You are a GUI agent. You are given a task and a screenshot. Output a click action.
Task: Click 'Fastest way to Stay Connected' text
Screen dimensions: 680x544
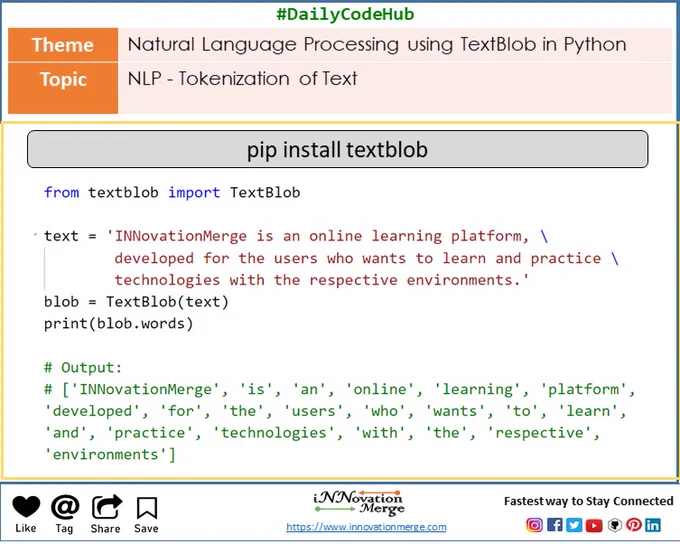pos(588,501)
